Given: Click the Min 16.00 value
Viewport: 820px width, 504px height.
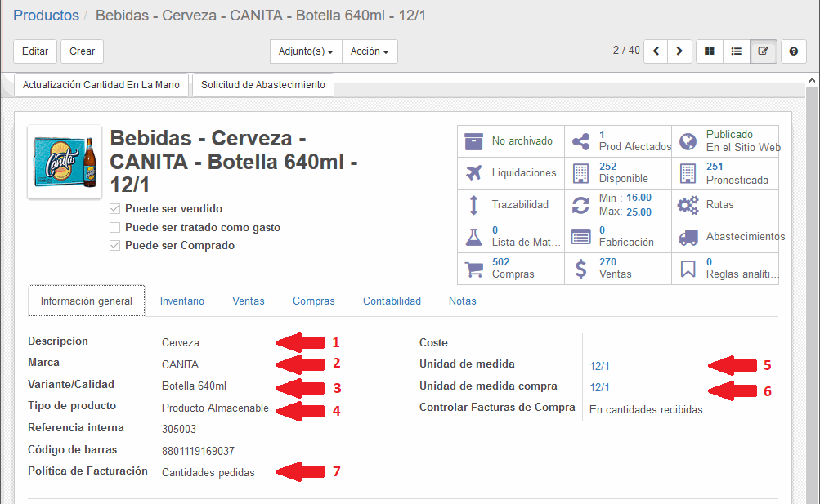Looking at the screenshot, I should pos(639,198).
